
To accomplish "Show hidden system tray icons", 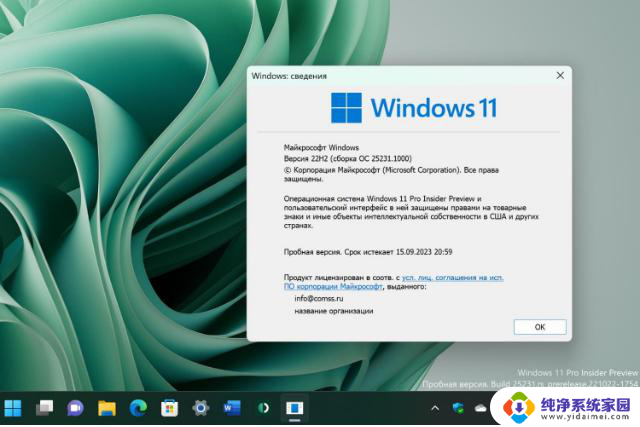I will pos(435,408).
